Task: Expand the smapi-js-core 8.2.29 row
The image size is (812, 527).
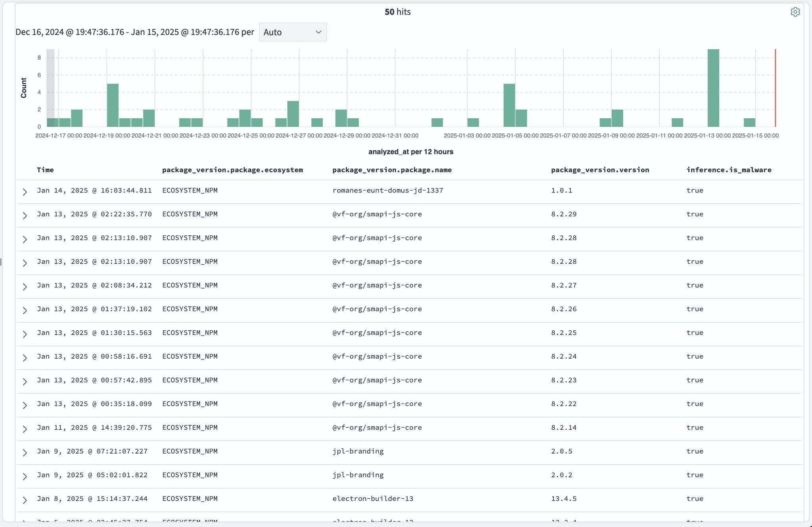Action: point(25,215)
